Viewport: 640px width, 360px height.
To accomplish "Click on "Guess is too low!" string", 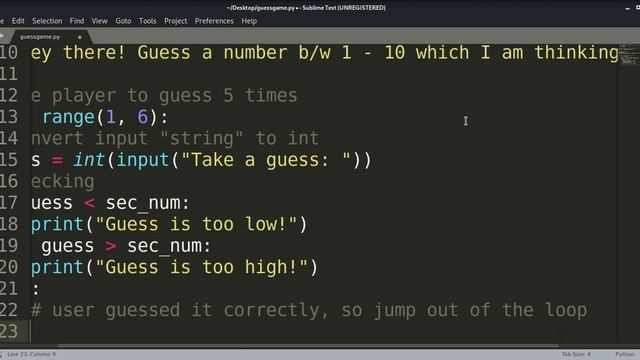I will [x=196, y=224].
